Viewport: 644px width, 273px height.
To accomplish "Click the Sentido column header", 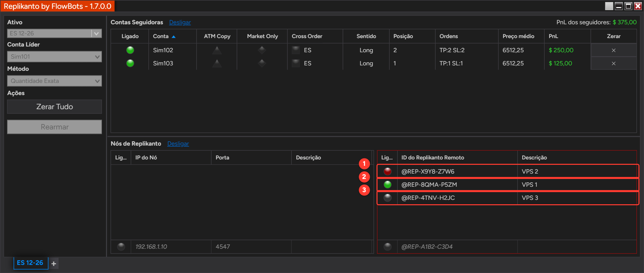I will [x=366, y=36].
